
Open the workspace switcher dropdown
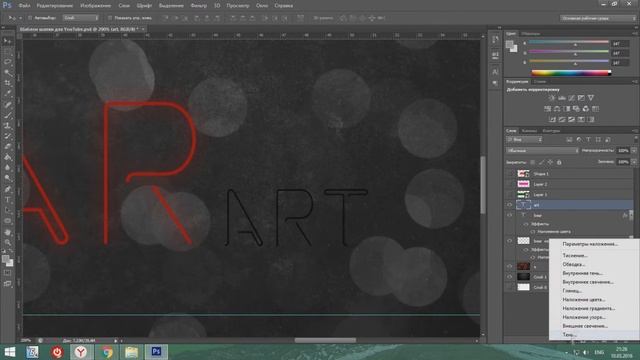pos(598,18)
